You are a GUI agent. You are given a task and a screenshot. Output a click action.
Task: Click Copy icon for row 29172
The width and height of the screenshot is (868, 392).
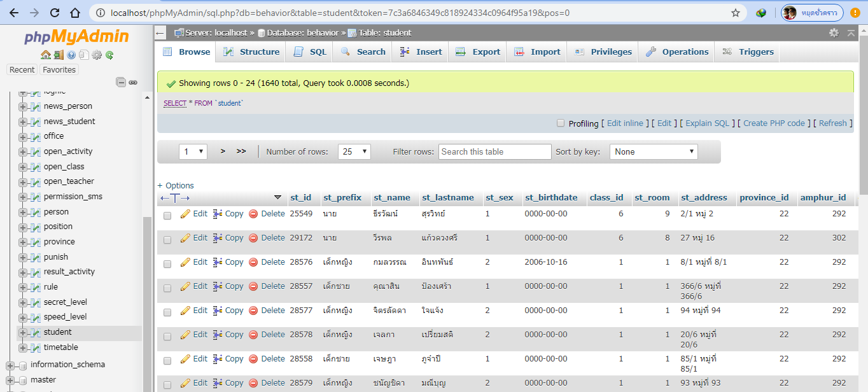click(x=218, y=238)
